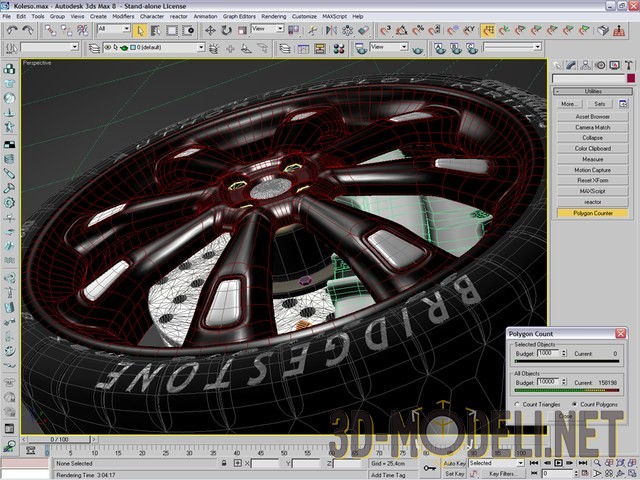Viewport: 640px width, 480px height.
Task: Click the Configure Button Sets icon
Action: click(x=623, y=103)
